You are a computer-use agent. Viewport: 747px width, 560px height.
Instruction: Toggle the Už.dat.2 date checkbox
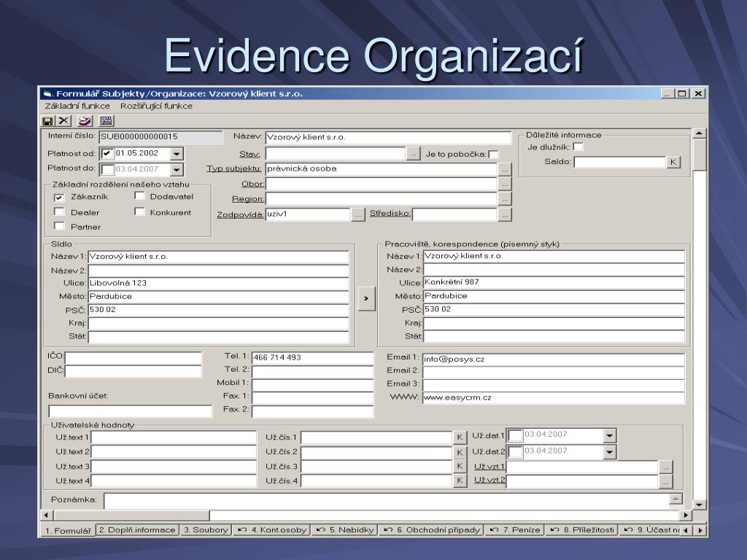click(x=515, y=452)
